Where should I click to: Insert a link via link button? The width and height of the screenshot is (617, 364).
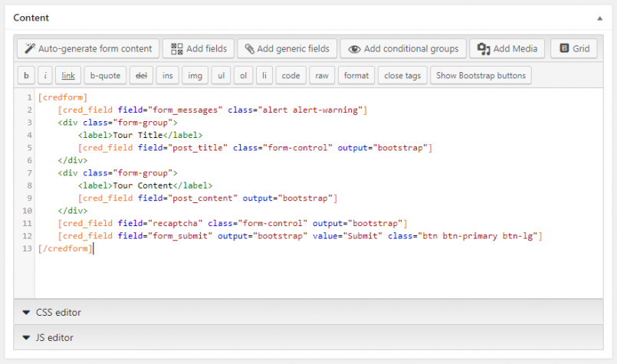coord(68,75)
